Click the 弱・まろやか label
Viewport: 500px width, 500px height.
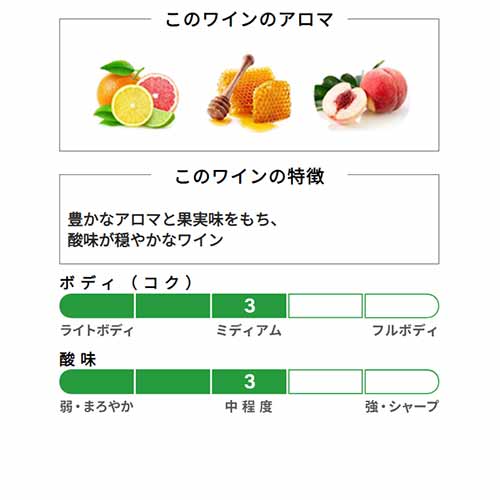click(97, 407)
